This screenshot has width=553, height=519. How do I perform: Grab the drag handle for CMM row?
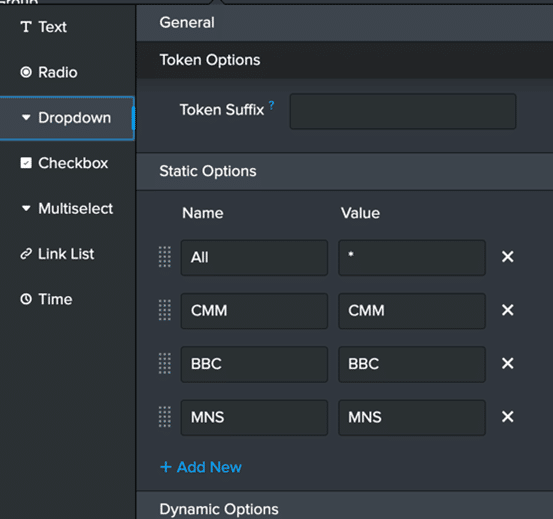tap(165, 310)
